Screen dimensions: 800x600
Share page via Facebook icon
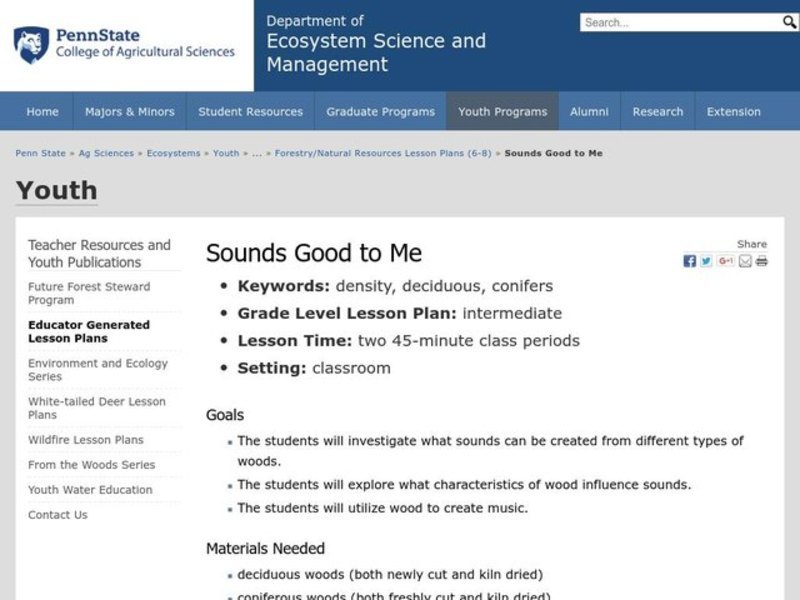pos(690,261)
